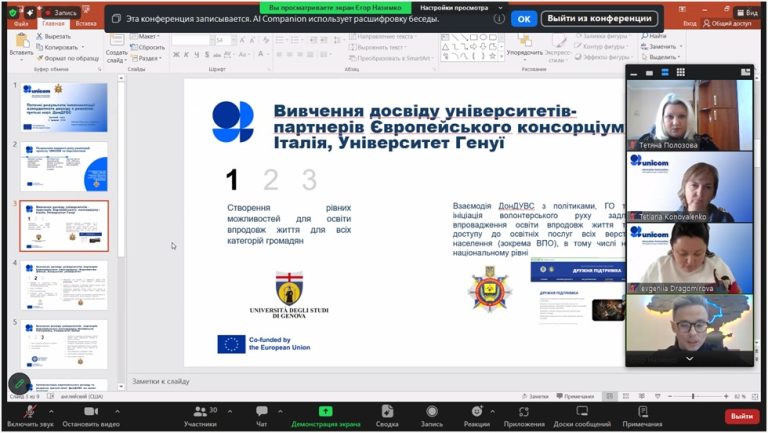This screenshot has height=433, width=768.
Task: Click the Участники participants icon
Action: [x=200, y=411]
